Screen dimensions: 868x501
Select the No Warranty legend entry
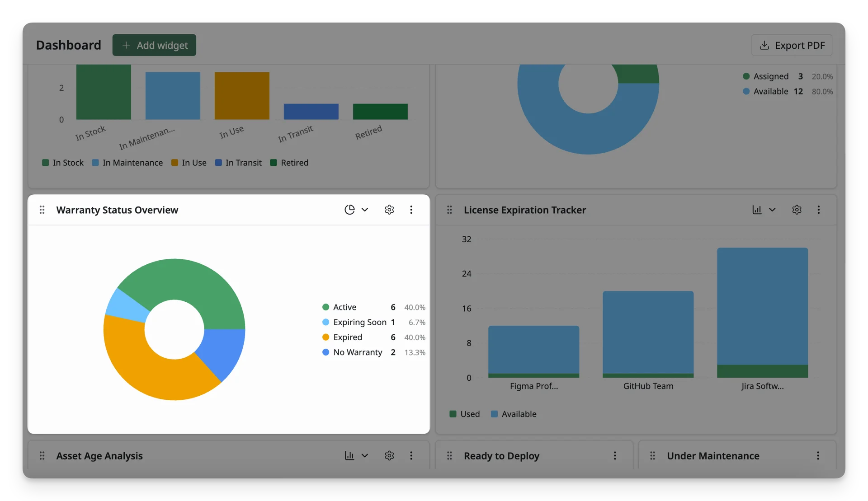point(373,352)
